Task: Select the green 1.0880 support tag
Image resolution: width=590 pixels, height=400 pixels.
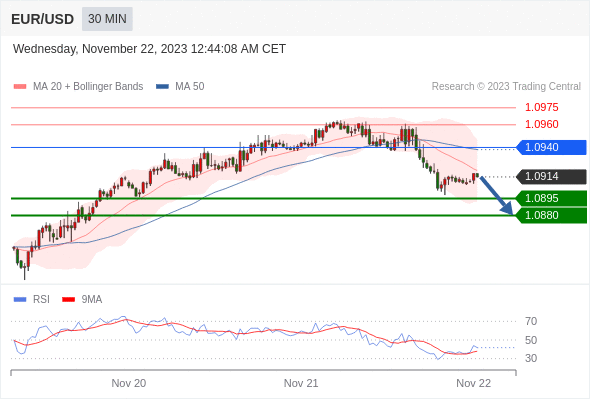Action: tap(552, 215)
